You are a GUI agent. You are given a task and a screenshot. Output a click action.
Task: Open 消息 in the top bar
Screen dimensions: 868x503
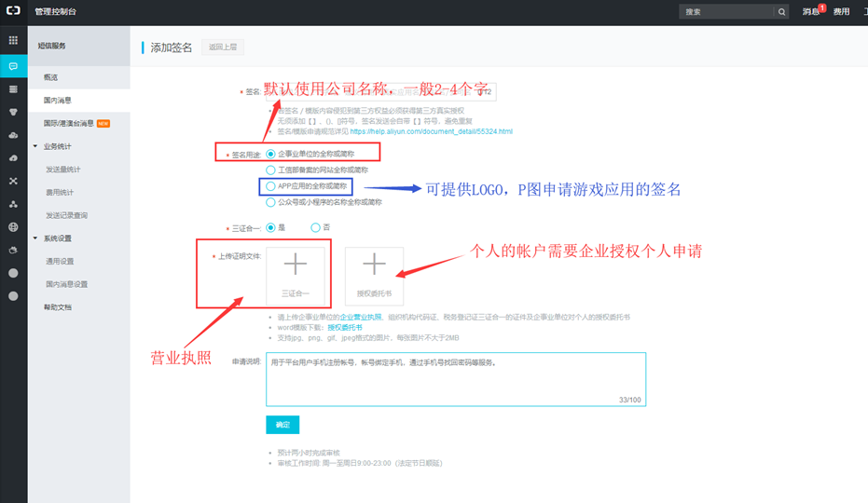coord(810,11)
